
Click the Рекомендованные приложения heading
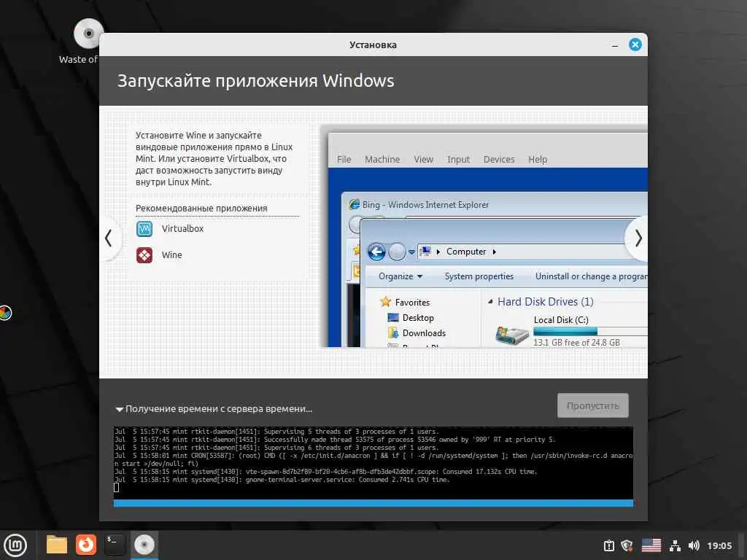coord(201,208)
